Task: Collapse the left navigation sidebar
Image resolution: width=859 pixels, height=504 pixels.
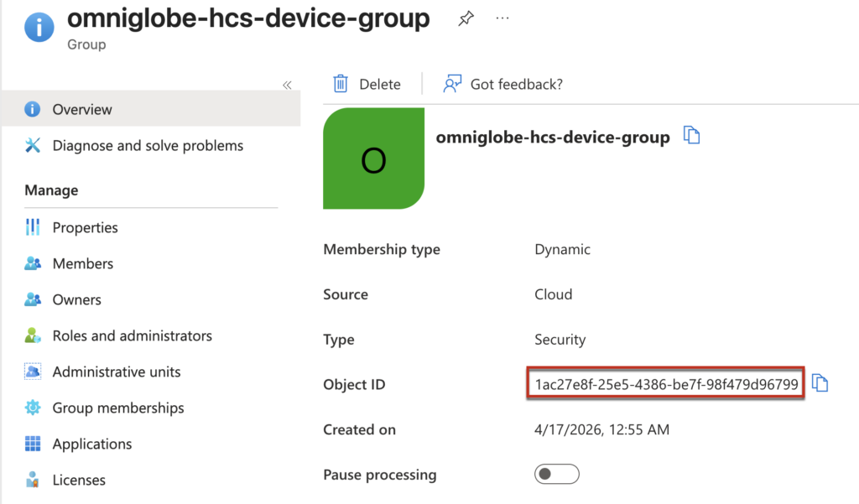Action: tap(287, 85)
